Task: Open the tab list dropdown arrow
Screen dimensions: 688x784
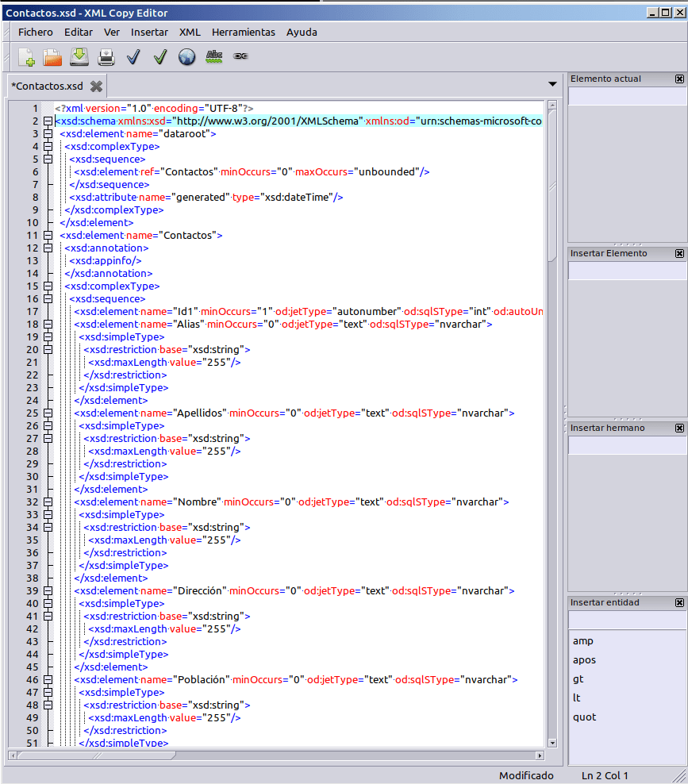Action: click(x=552, y=84)
